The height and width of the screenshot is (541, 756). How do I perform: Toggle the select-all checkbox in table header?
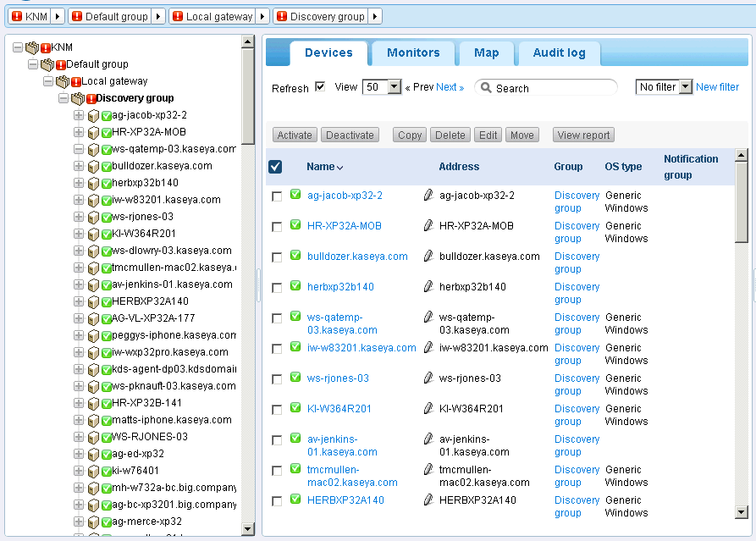click(x=275, y=167)
